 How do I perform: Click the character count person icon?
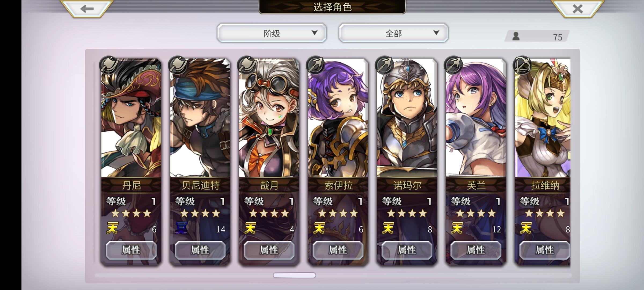coord(516,36)
